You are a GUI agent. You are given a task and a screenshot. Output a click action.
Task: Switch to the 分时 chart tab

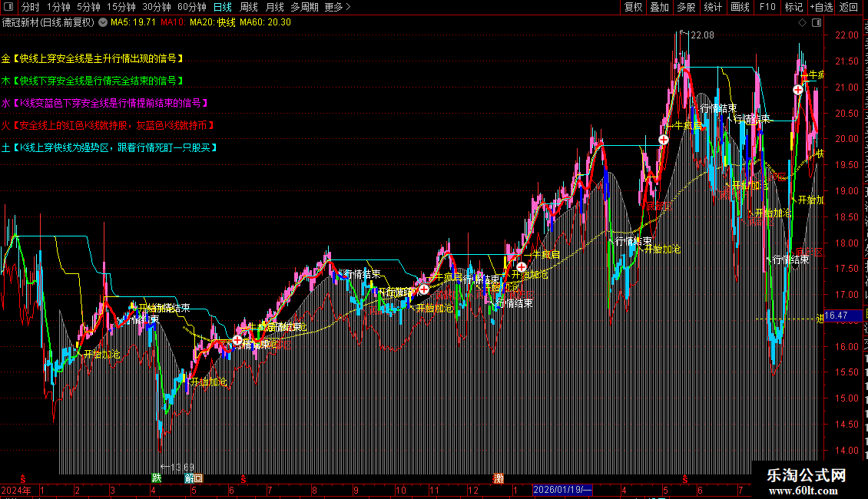tap(30, 7)
